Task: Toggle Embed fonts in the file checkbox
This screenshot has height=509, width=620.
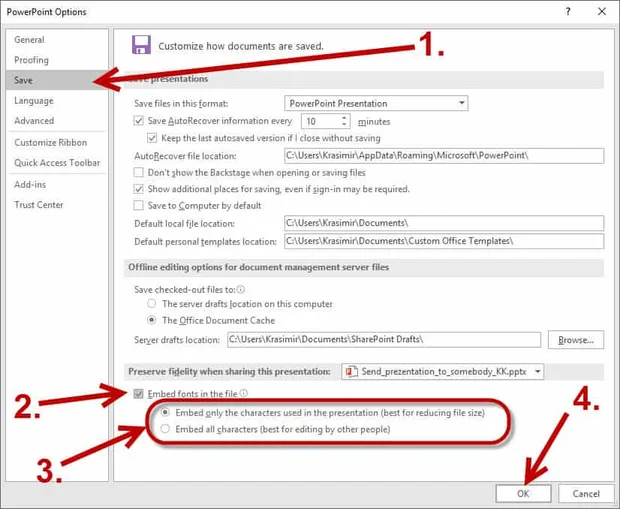Action: (138, 394)
